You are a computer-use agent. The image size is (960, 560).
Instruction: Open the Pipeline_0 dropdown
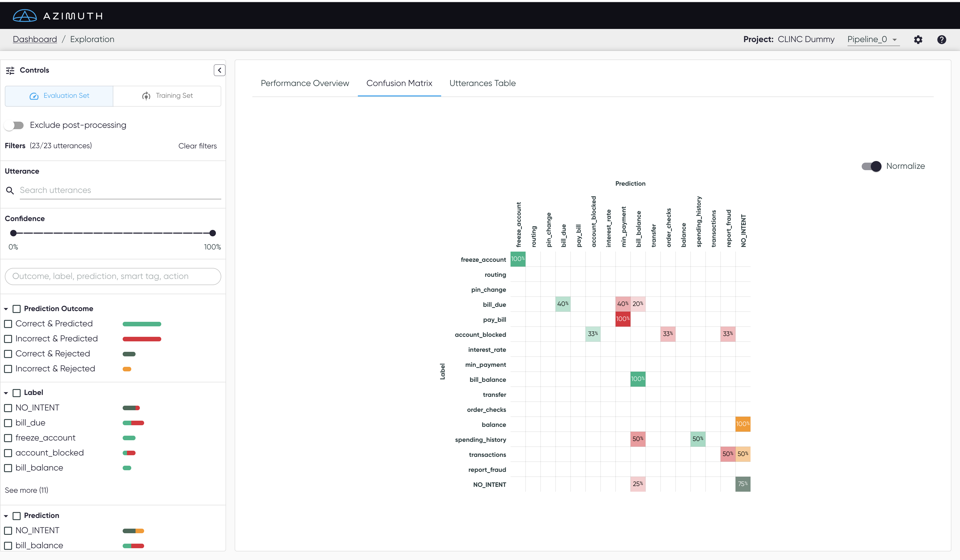873,40
